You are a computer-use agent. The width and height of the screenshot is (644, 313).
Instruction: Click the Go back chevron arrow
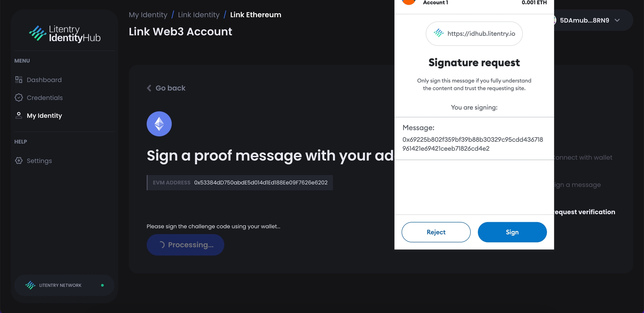[x=149, y=88]
